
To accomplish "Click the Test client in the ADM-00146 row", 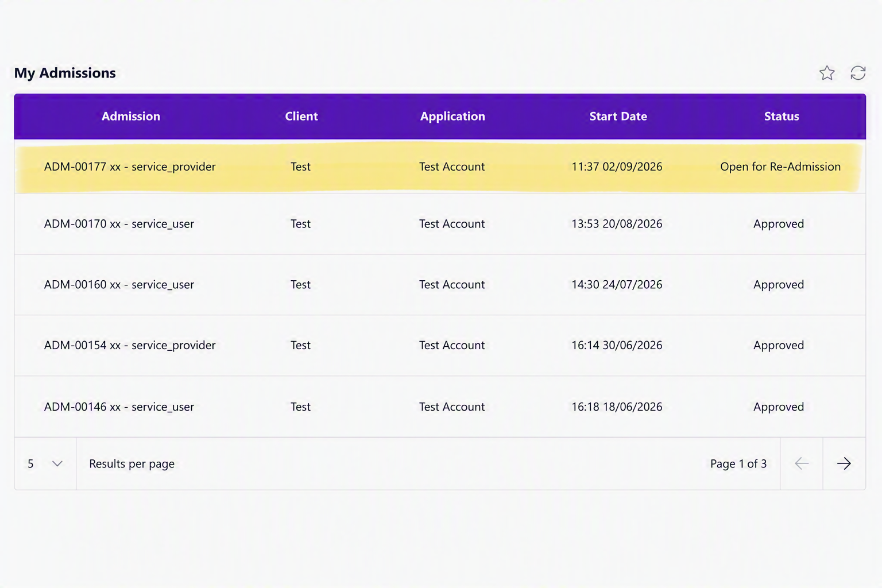I will (x=300, y=407).
